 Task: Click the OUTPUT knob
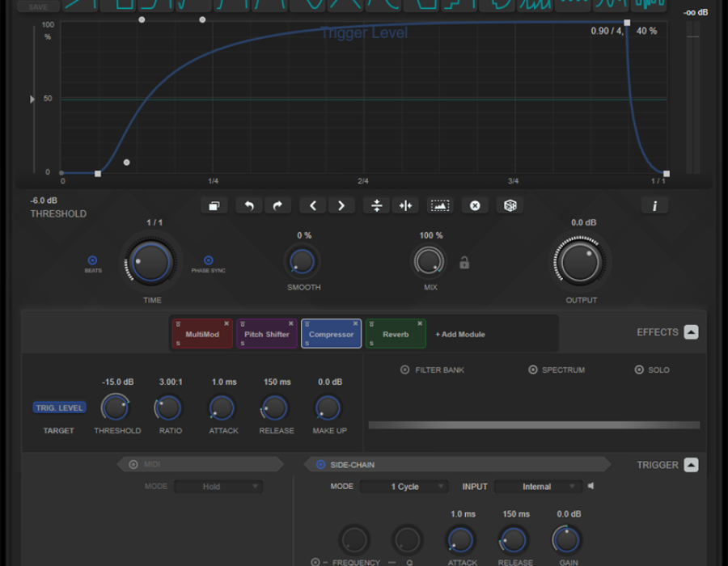pyautogui.click(x=580, y=263)
